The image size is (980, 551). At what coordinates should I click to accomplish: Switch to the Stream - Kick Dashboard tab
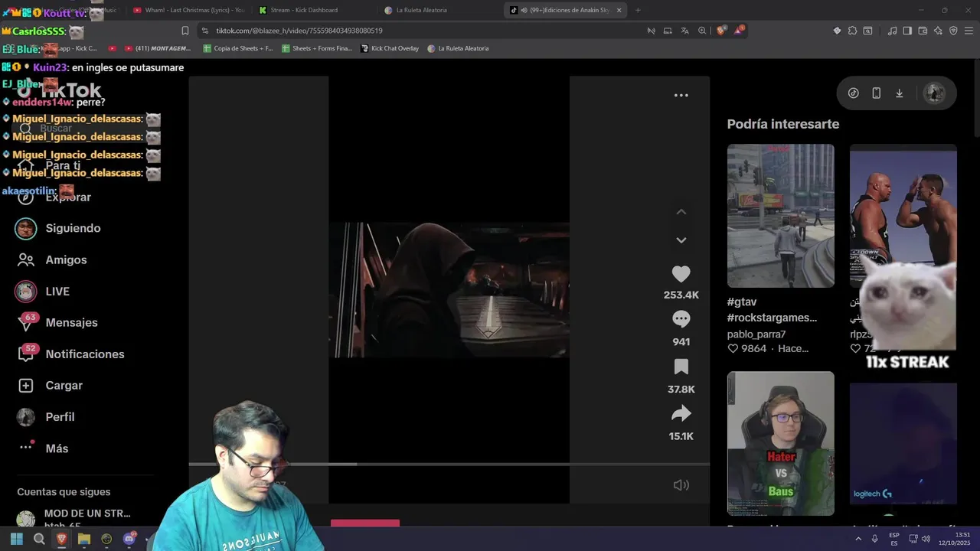point(304,10)
